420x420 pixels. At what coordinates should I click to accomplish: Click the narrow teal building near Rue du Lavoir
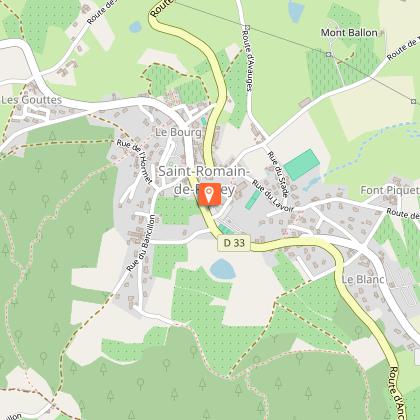click(x=253, y=200)
